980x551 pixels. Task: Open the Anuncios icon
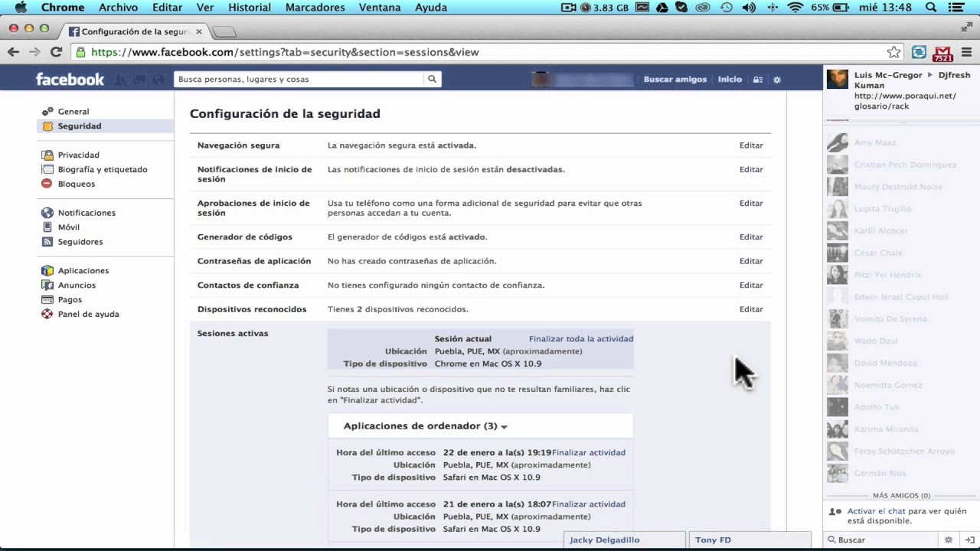tap(47, 285)
